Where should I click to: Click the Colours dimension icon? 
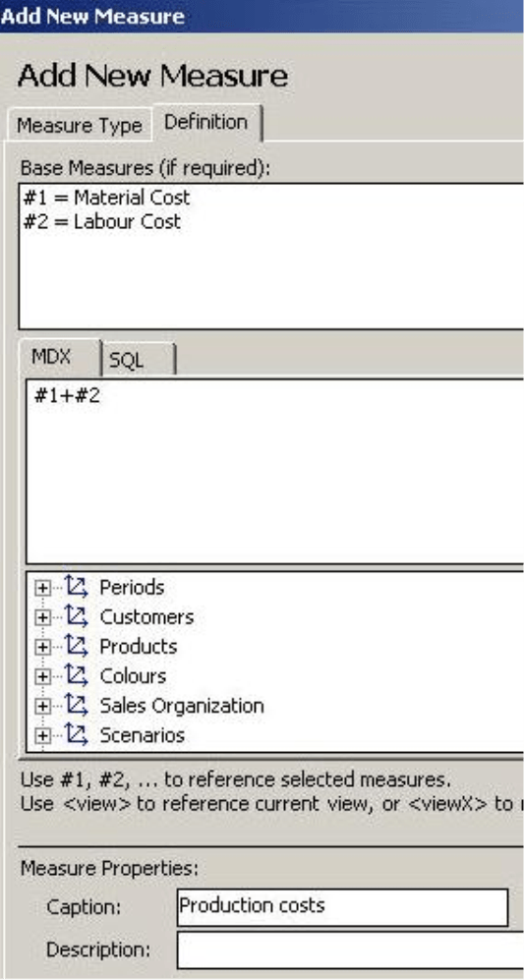tap(77, 675)
